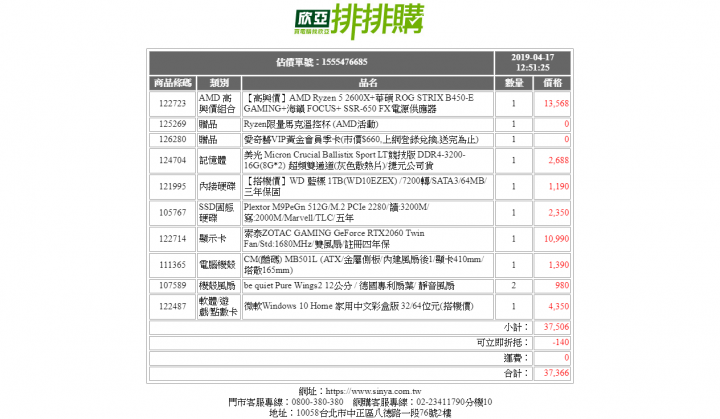Click the online hotline 02-23411790分機10
The width and height of the screenshot is (720, 419).
(454, 402)
